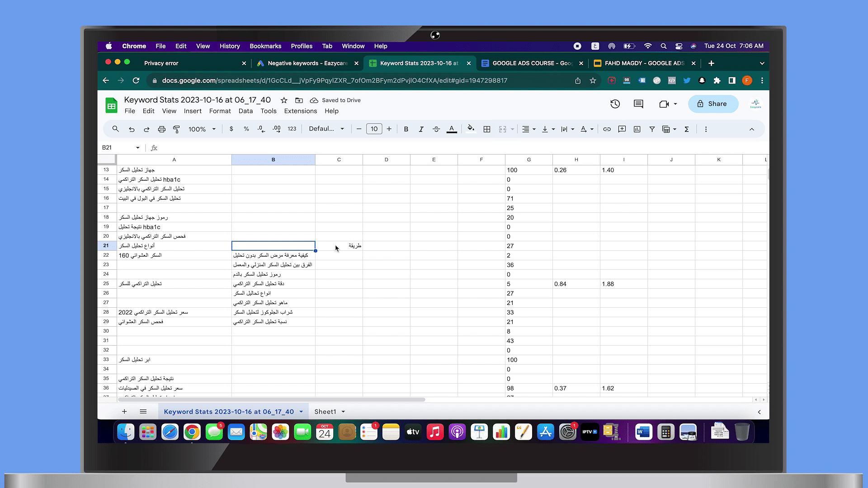The height and width of the screenshot is (488, 868).
Task: Hide the menus with collapse chevron
Action: point(752,129)
